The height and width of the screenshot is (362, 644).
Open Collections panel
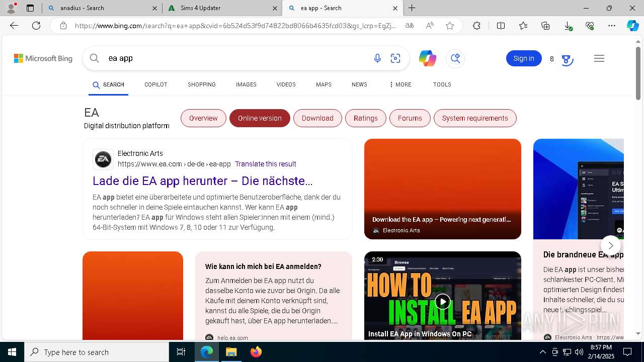pos(545,26)
